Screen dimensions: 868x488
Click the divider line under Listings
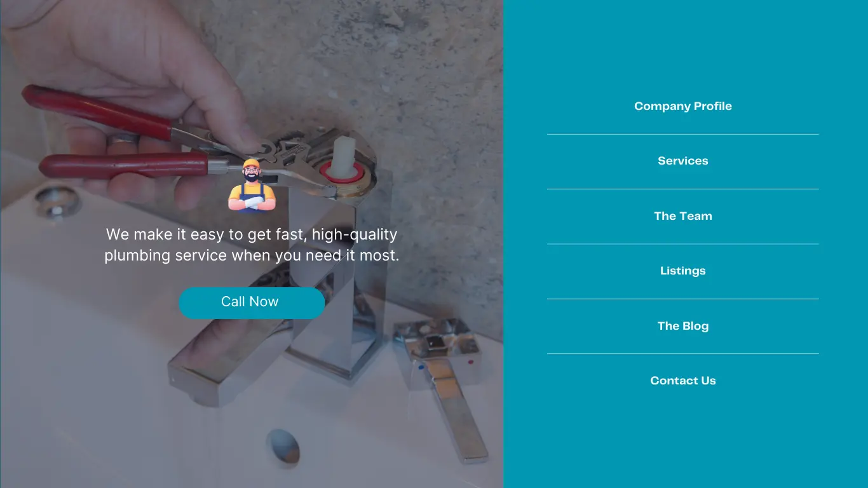point(683,299)
